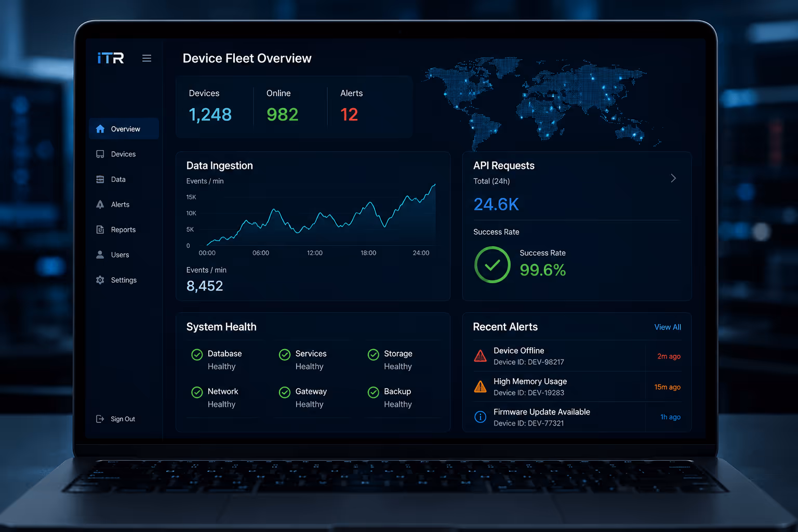Open the Users menu item
The width and height of the screenshot is (798, 532).
point(124,255)
